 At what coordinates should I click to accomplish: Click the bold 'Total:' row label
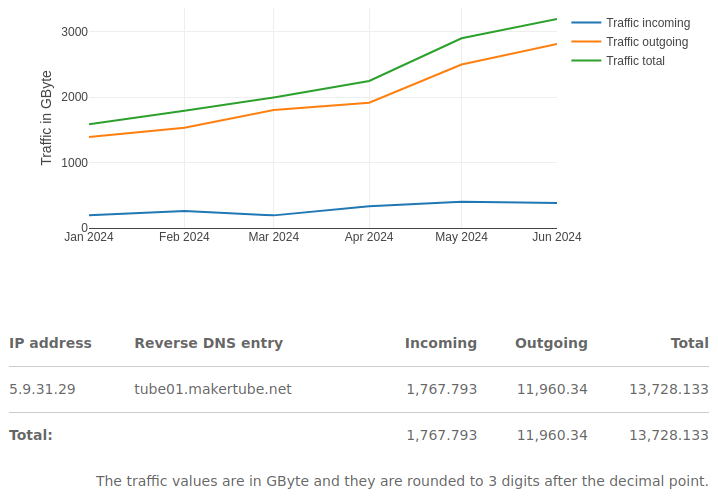point(31,435)
